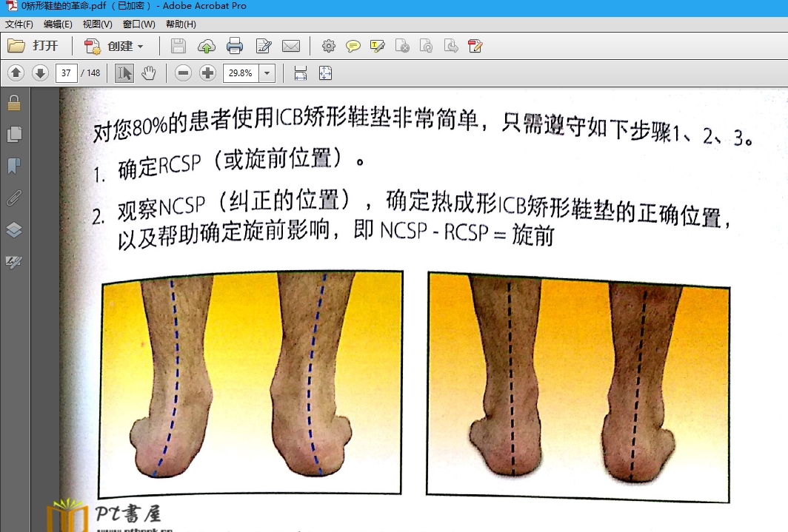
Task: Open the 文件(F) menu
Action: 19,24
